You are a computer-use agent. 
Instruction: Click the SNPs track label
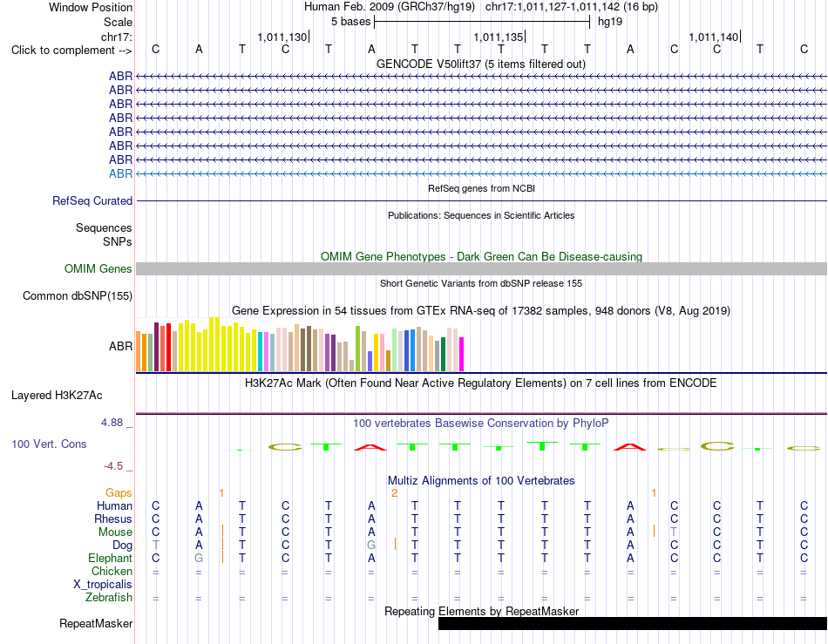(118, 241)
